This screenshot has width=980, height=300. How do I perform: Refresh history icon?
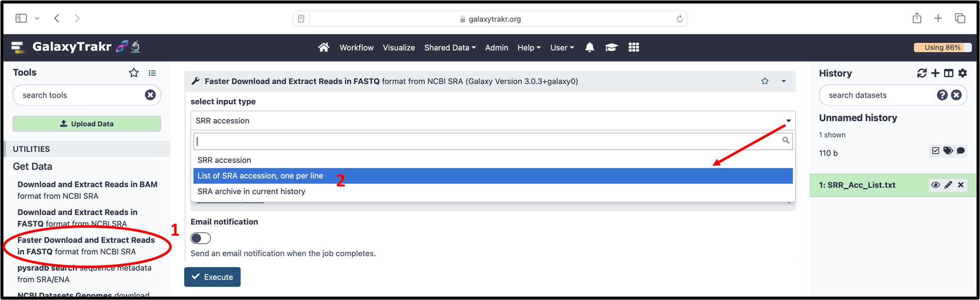click(x=922, y=73)
